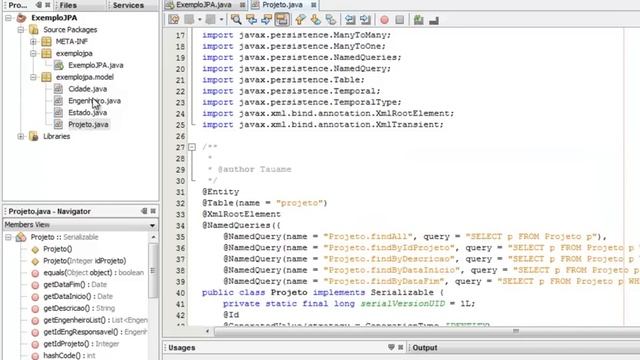Select getIdEngResponsavel() in Navigator
The image size is (640, 360).
(x=96, y=332)
